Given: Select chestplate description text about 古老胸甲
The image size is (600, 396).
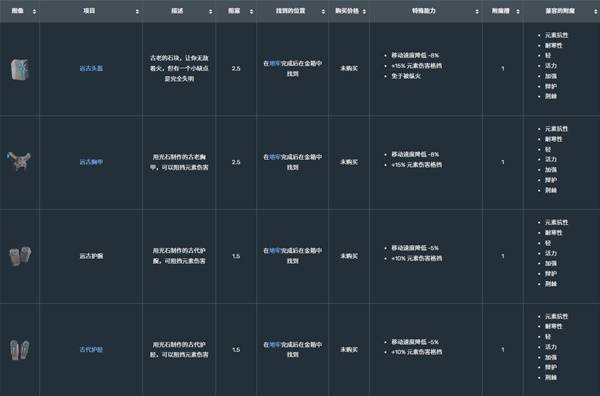Looking at the screenshot, I should 179,162.
